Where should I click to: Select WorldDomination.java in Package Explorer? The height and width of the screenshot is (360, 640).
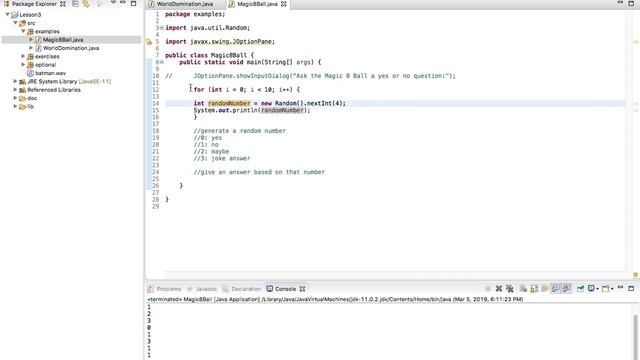click(x=71, y=48)
